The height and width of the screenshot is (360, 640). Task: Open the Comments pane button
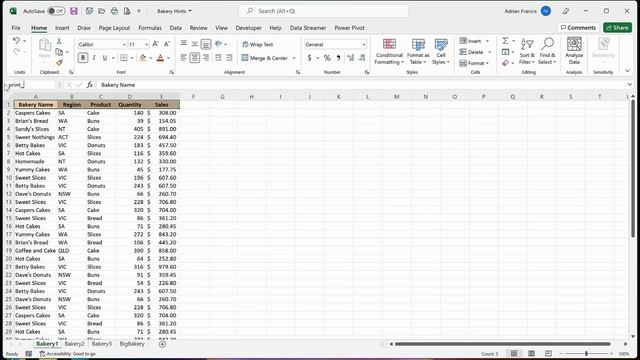tap(578, 27)
